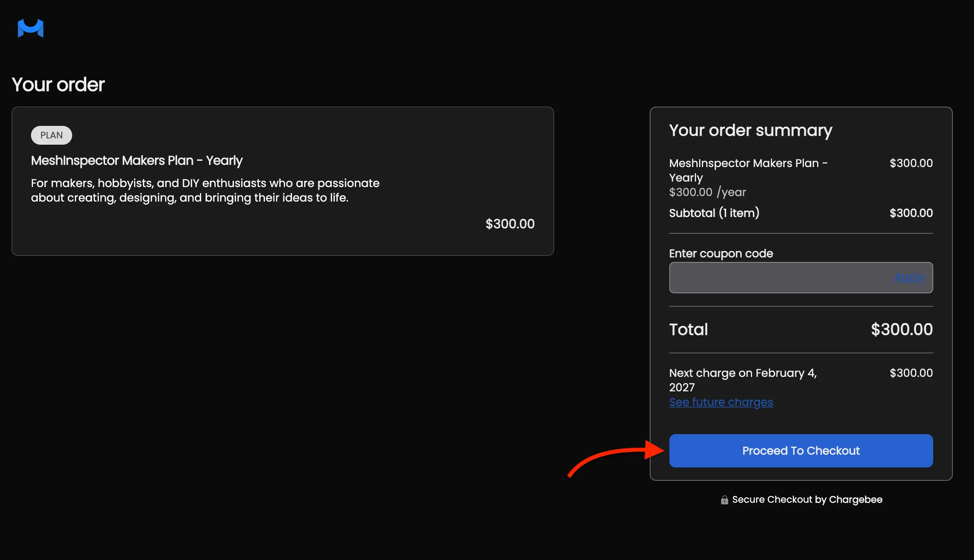The image size is (974, 560).
Task: Click the MeshInspector Makers Plan - Yearly card title
Action: coord(136,160)
